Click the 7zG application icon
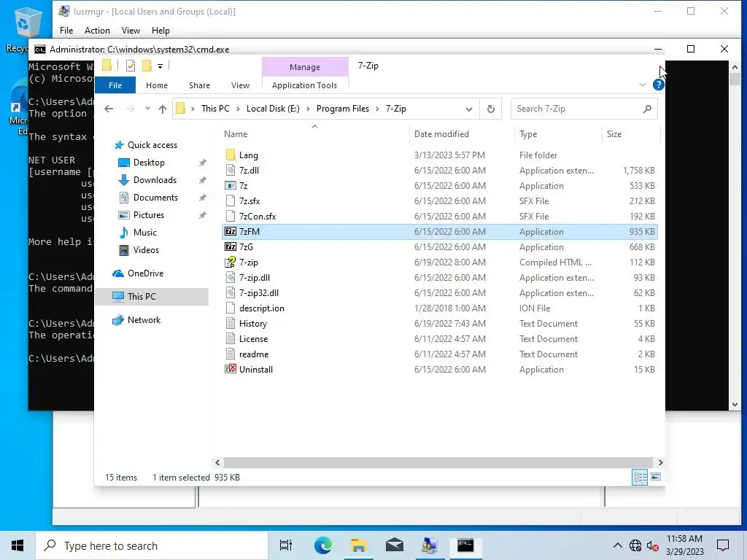 point(231,247)
